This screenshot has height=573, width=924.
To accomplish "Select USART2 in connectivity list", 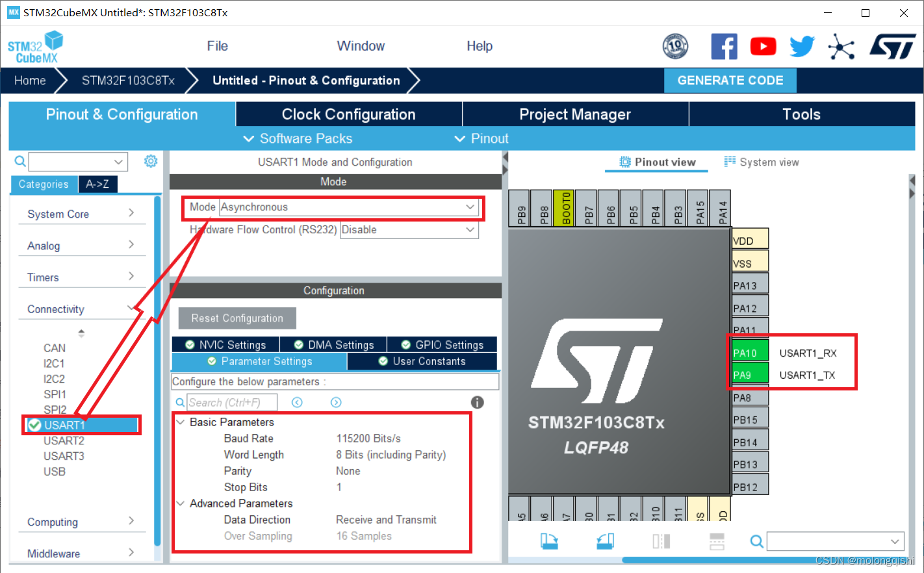I will point(64,440).
